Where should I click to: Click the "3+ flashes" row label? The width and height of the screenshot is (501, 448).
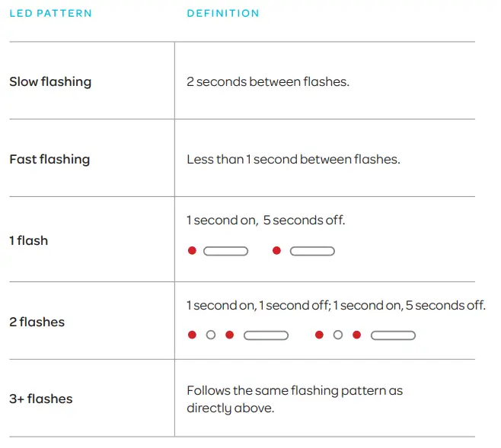pos(41,399)
